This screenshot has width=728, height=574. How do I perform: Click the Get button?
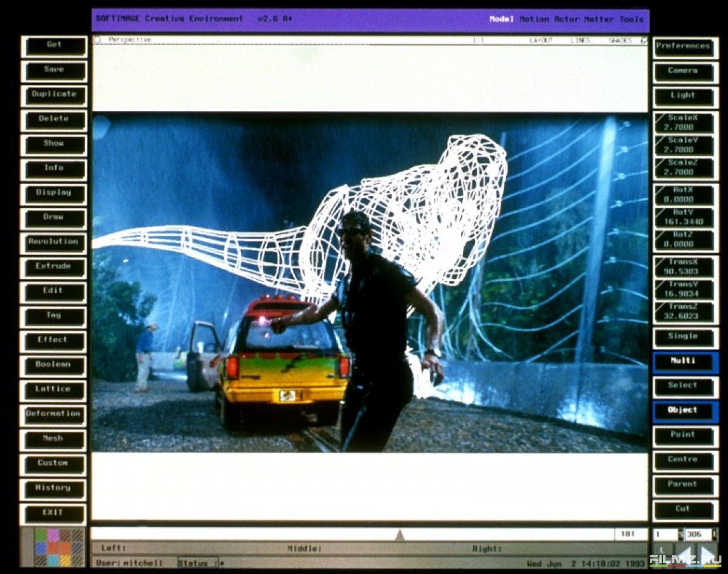pyautogui.click(x=54, y=46)
